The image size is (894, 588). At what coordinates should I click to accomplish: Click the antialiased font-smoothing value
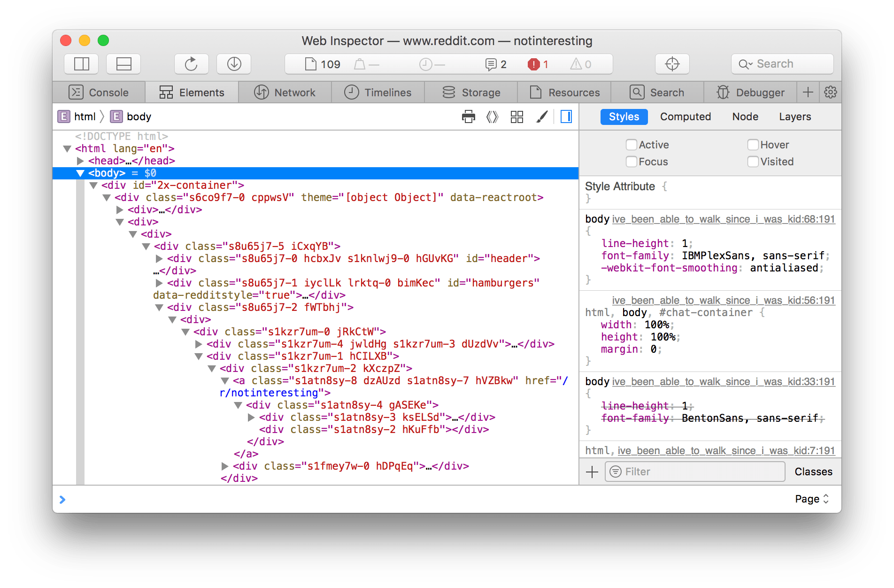pos(784,268)
